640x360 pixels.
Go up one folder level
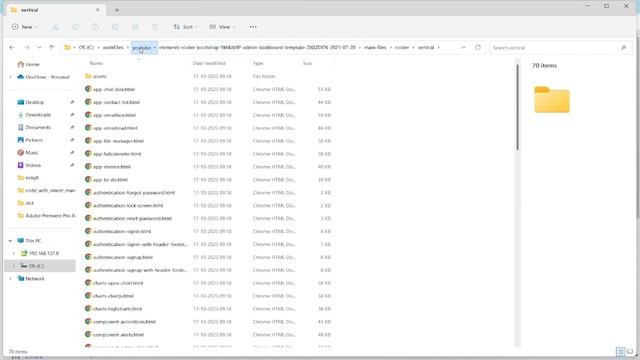click(51, 48)
